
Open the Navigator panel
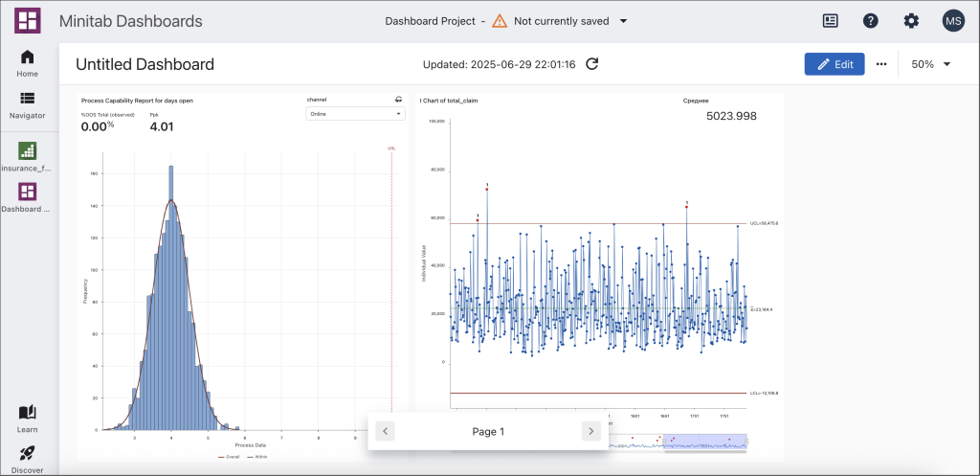click(x=28, y=105)
